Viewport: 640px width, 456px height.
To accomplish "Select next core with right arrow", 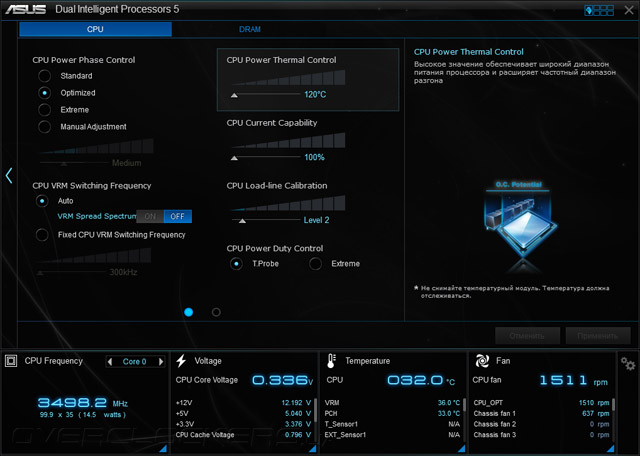I will coord(161,361).
